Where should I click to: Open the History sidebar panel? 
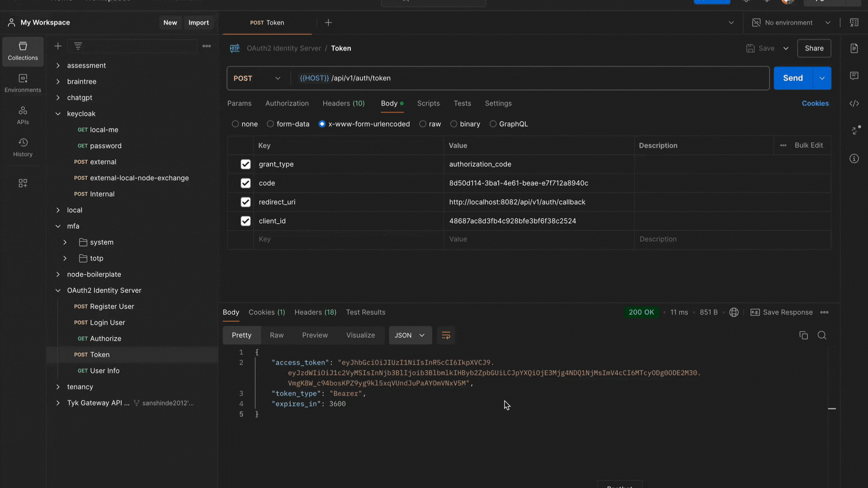point(23,147)
